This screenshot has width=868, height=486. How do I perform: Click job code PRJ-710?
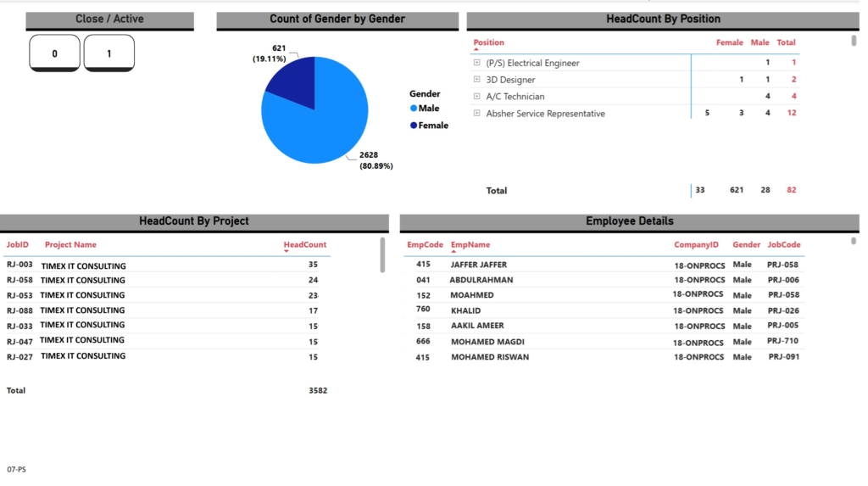[782, 341]
